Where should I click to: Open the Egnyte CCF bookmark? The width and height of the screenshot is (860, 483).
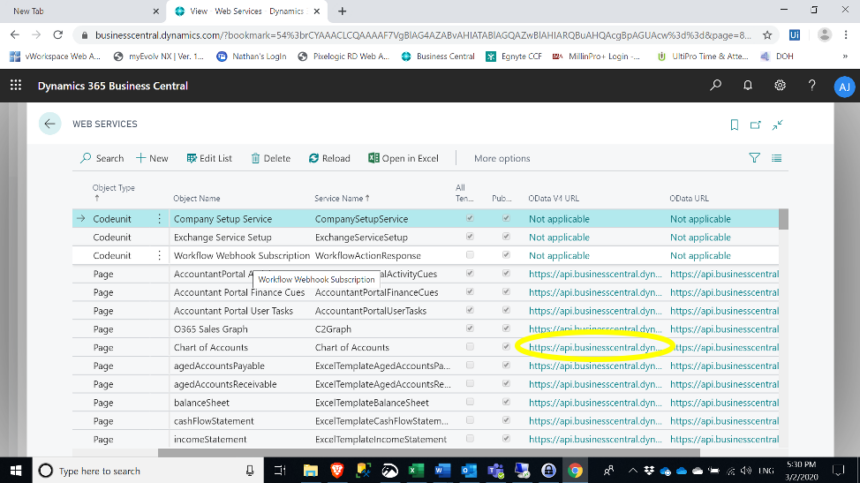click(514, 56)
